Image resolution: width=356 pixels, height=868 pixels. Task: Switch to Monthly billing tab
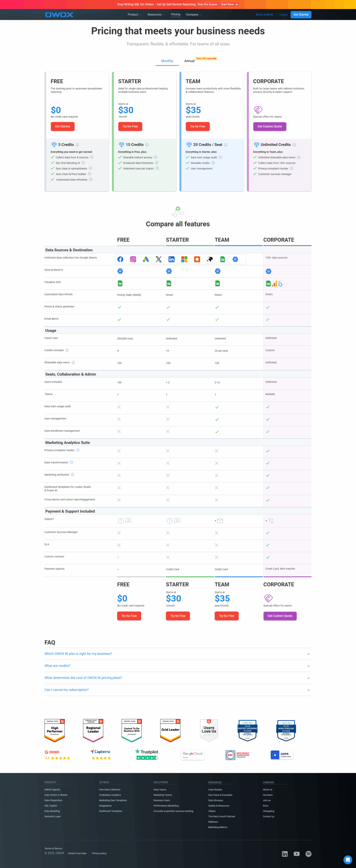pyautogui.click(x=167, y=61)
